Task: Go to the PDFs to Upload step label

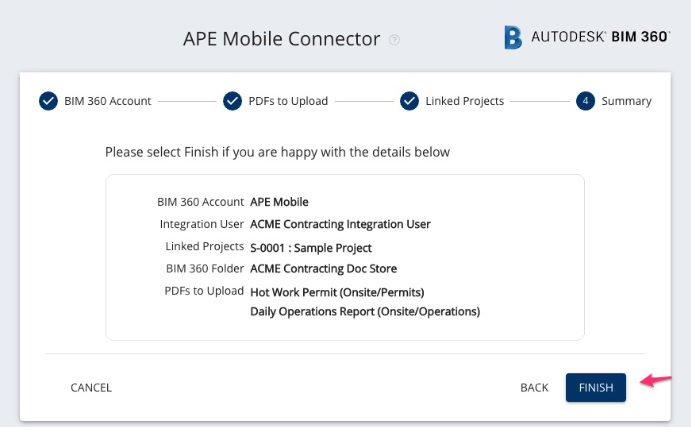Action: (x=288, y=101)
